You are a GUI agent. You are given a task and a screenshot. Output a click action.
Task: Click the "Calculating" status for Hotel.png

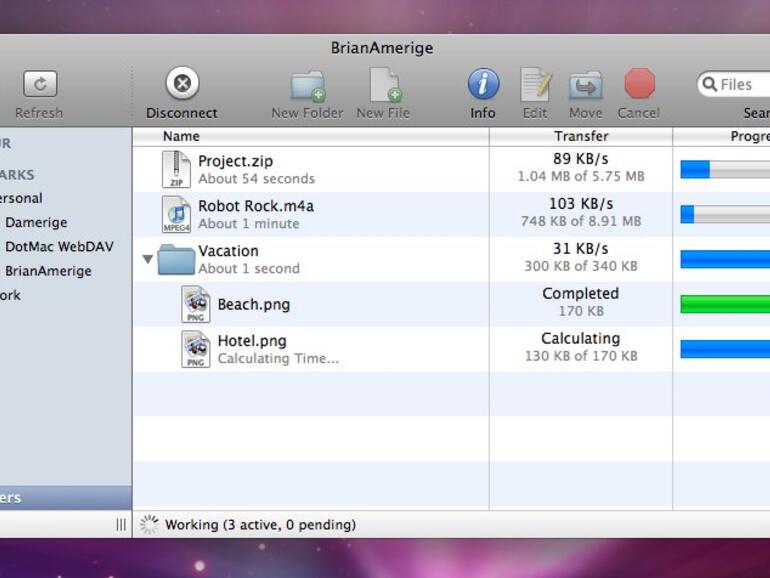(580, 339)
